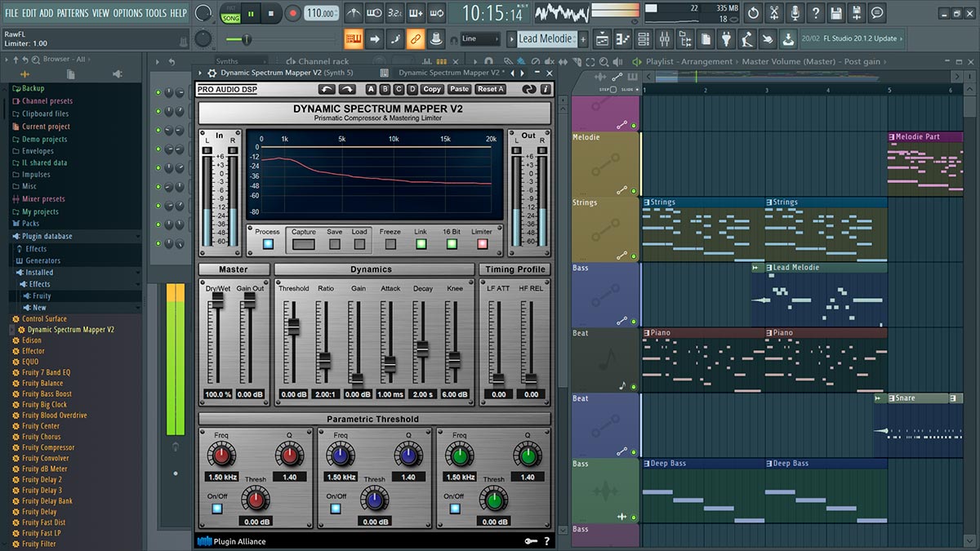The width and height of the screenshot is (980, 551).
Task: Click the microphone one-click recording icon
Action: point(795,13)
